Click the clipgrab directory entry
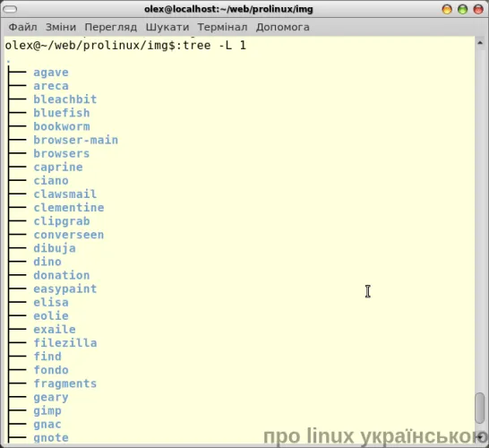Screen dimensions: 489x448 pyautogui.click(x=62, y=221)
